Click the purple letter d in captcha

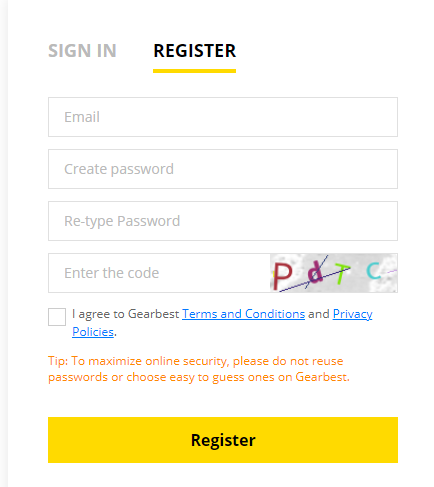point(315,273)
